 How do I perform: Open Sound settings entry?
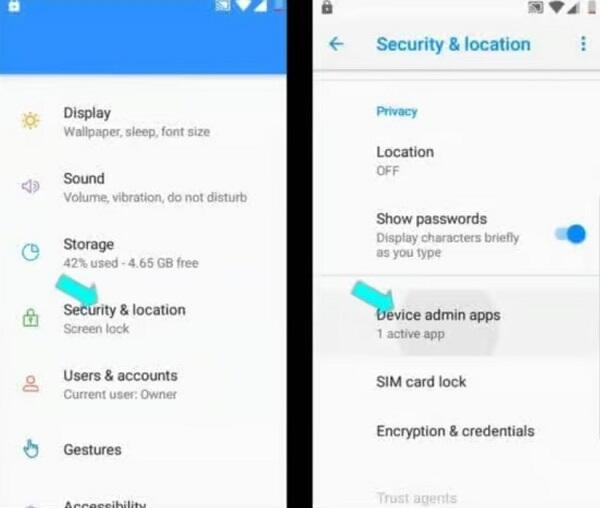(x=143, y=187)
